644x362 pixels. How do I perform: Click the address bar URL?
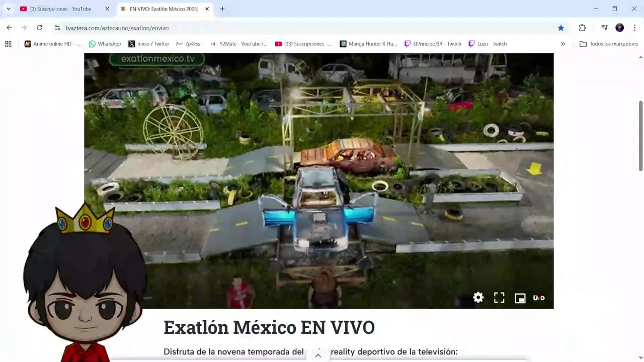(117, 28)
